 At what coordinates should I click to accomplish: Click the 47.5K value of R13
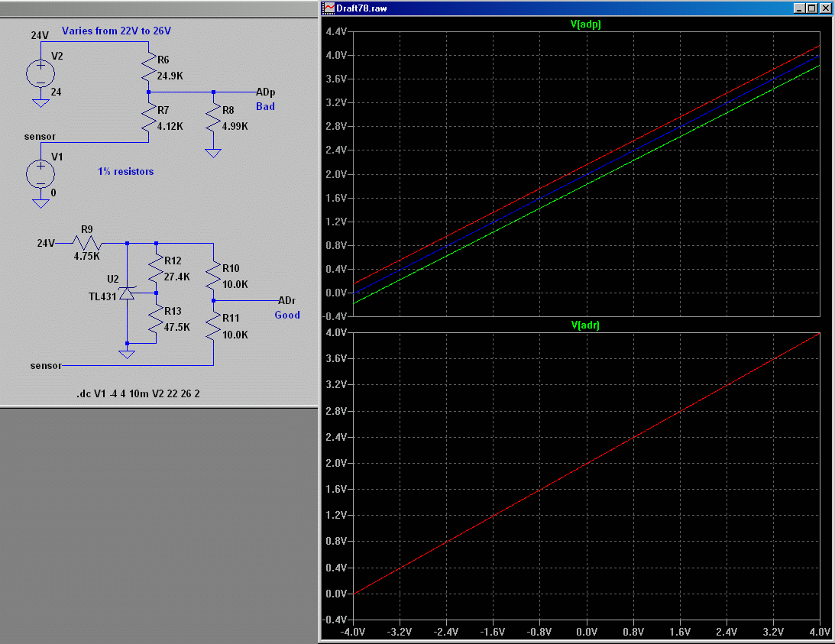(x=176, y=327)
